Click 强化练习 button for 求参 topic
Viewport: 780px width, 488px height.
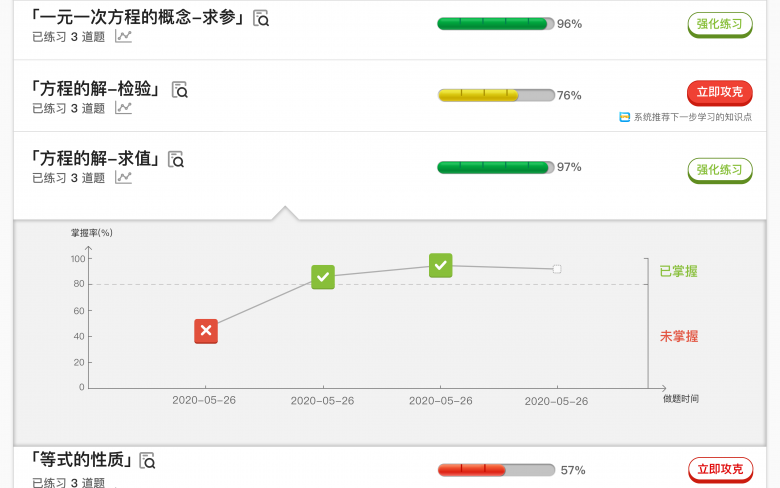point(720,25)
